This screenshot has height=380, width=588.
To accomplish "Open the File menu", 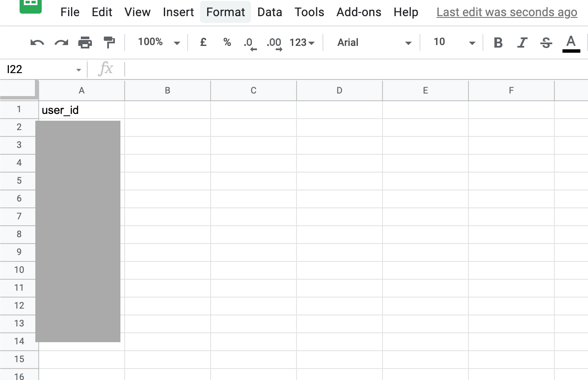I will coord(70,12).
